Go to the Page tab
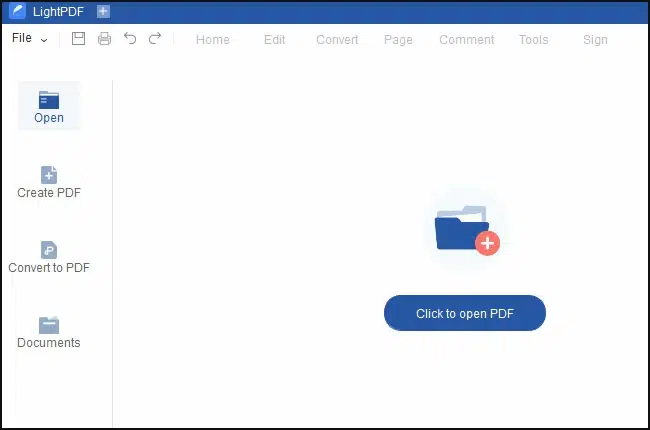650x430 pixels. (x=398, y=40)
